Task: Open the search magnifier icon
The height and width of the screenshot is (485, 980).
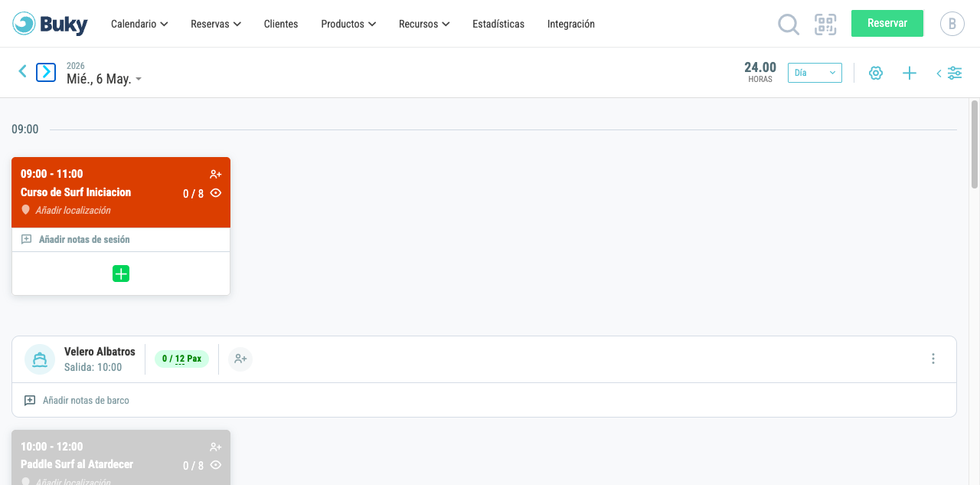Action: 789,25
